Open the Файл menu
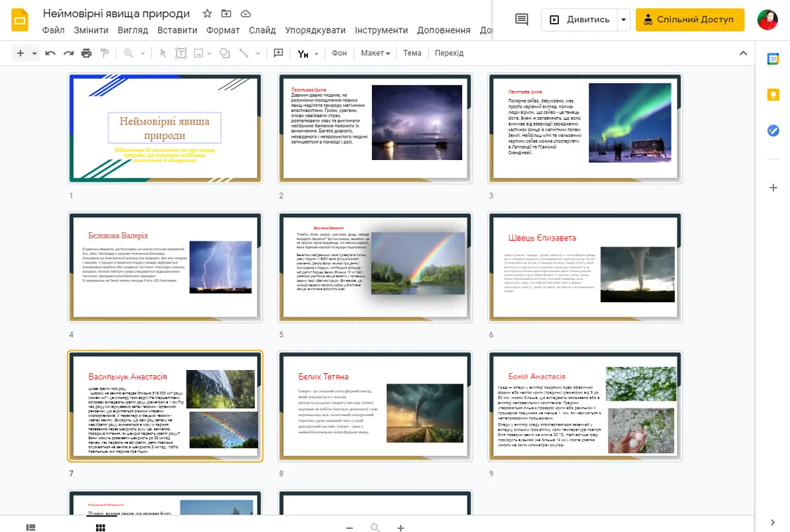Screen dimensions: 790x532 click(53, 30)
